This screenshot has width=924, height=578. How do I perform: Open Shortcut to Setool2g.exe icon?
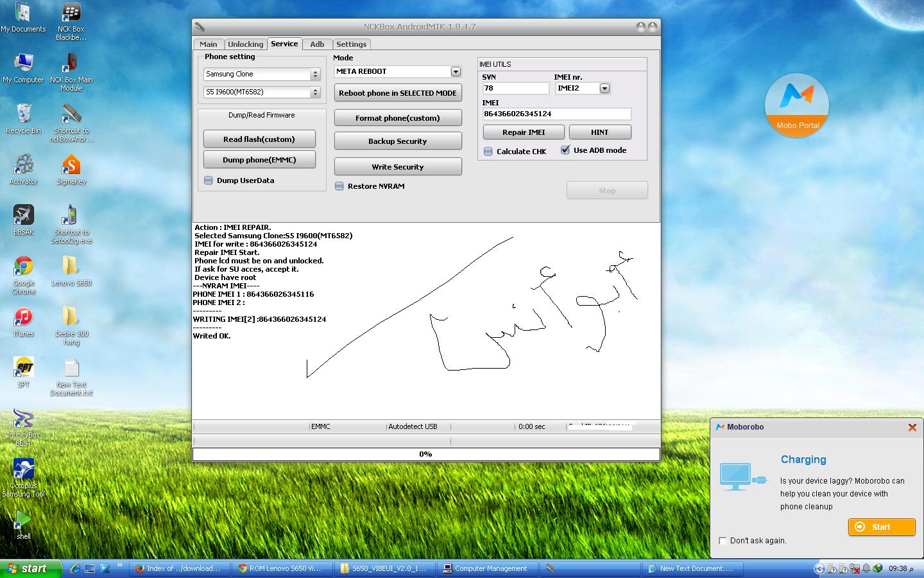[x=71, y=224]
